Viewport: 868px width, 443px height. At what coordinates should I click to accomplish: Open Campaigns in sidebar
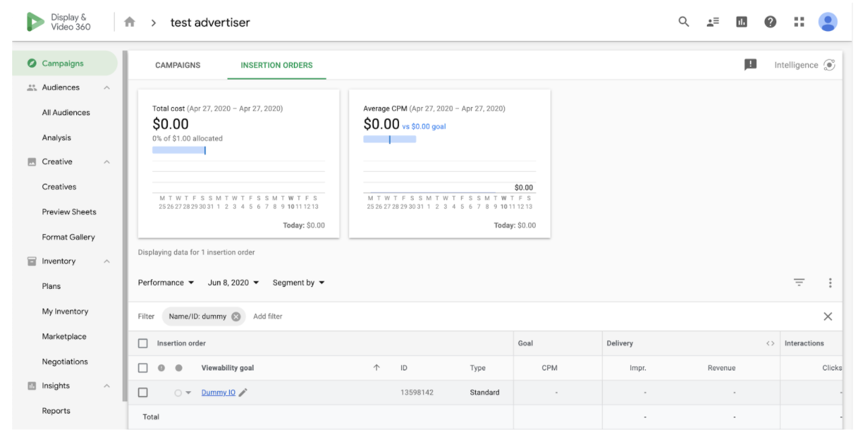[x=65, y=63]
